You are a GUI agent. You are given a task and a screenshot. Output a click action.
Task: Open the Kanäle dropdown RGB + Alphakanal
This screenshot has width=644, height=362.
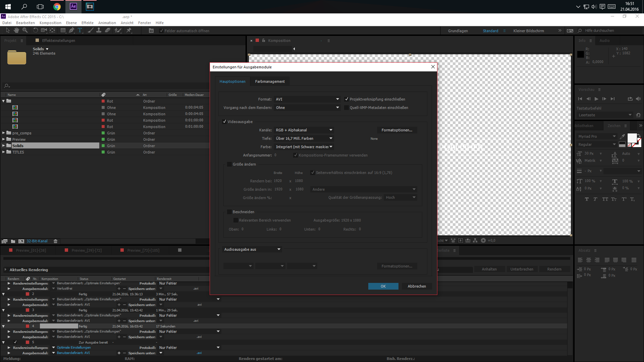(x=304, y=130)
